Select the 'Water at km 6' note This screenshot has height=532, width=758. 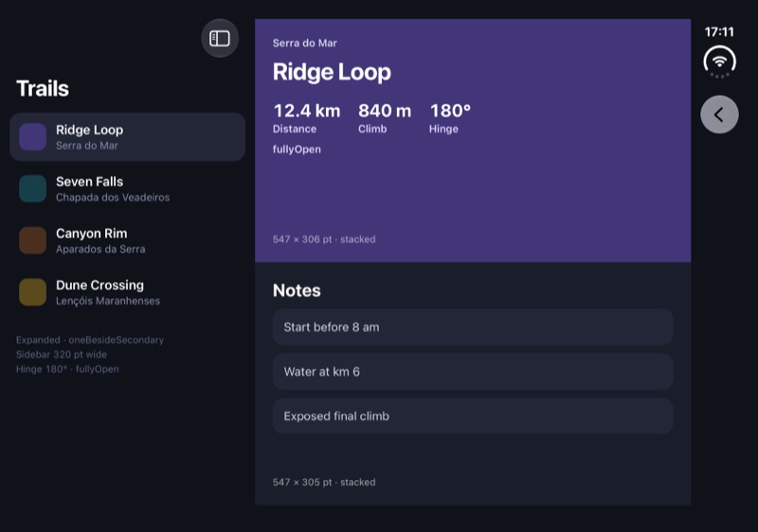pos(473,372)
